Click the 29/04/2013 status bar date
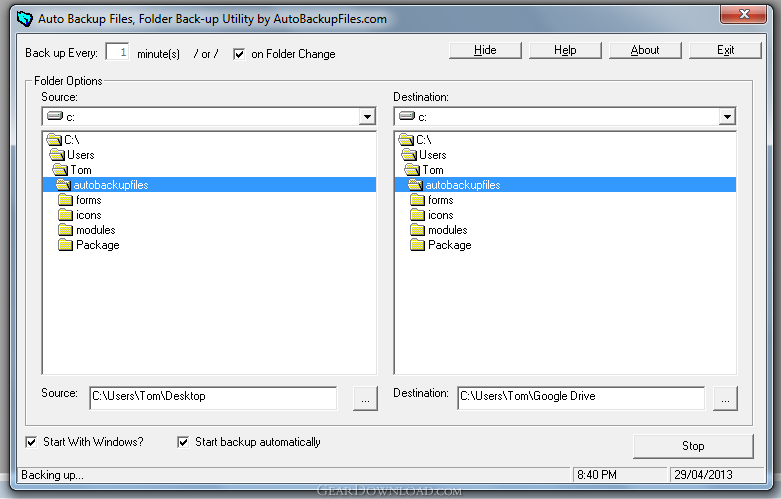Screen dimensions: 781x499 pyautogui.click(x=703, y=475)
